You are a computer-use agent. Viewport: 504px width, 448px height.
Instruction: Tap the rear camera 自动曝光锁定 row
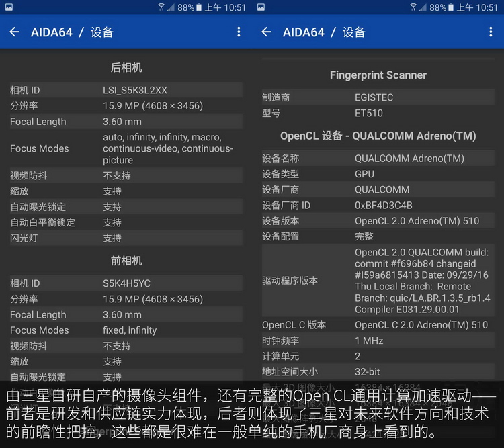click(x=126, y=207)
